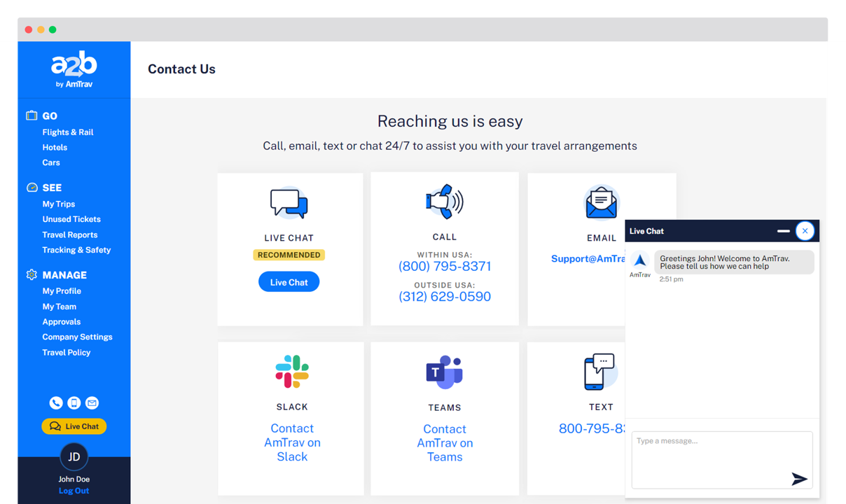Screen dimensions: 846x504
Task: Minimize the Live Chat window
Action: 784,231
